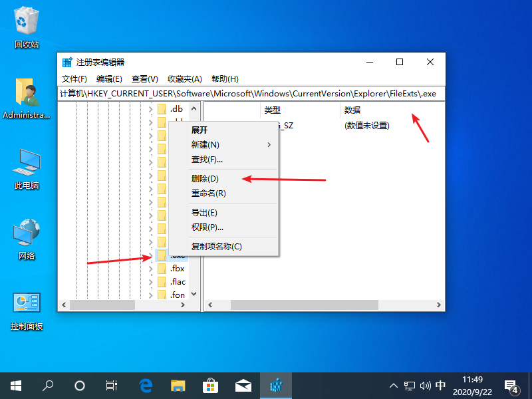The height and width of the screenshot is (399, 532).
Task: Select 重命名(R) from context menu
Action: pos(209,194)
